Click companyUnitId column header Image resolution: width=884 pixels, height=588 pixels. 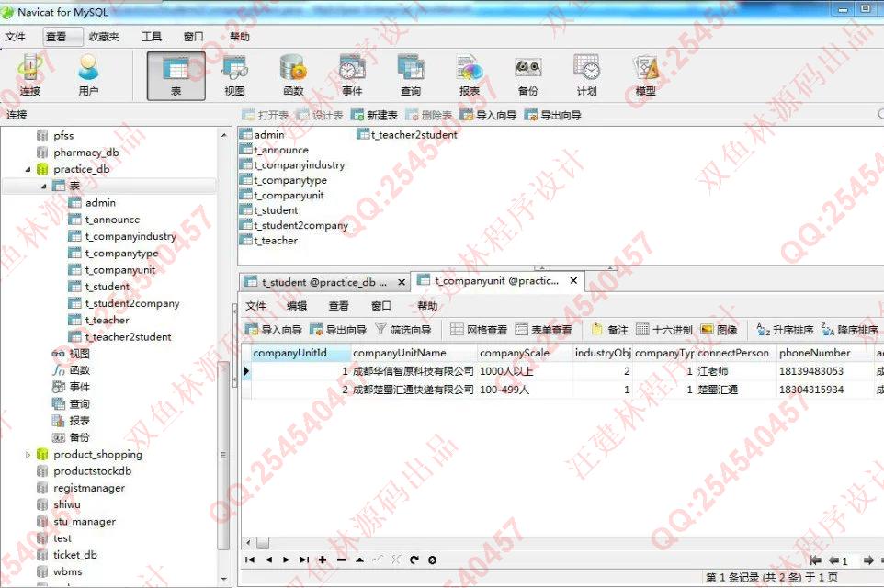point(300,353)
